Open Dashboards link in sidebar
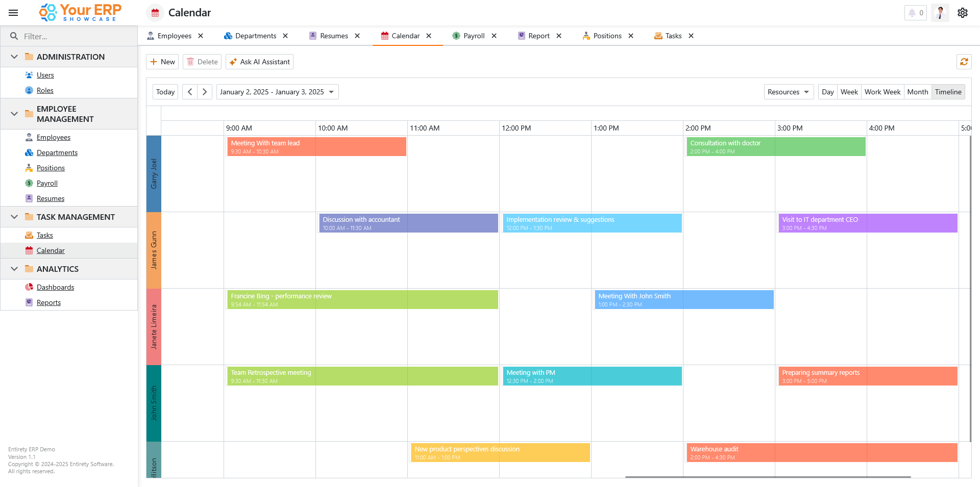Viewport: 980px width, 487px height. point(55,287)
